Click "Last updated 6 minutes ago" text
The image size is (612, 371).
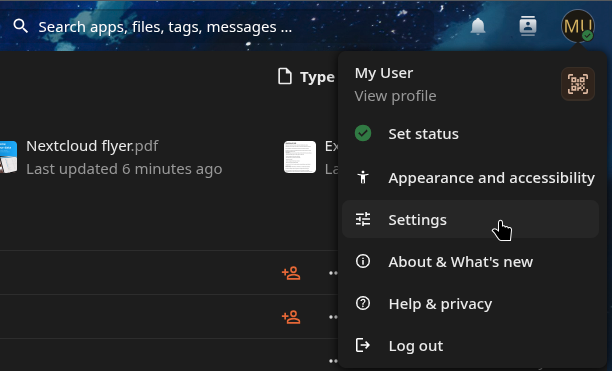124,169
